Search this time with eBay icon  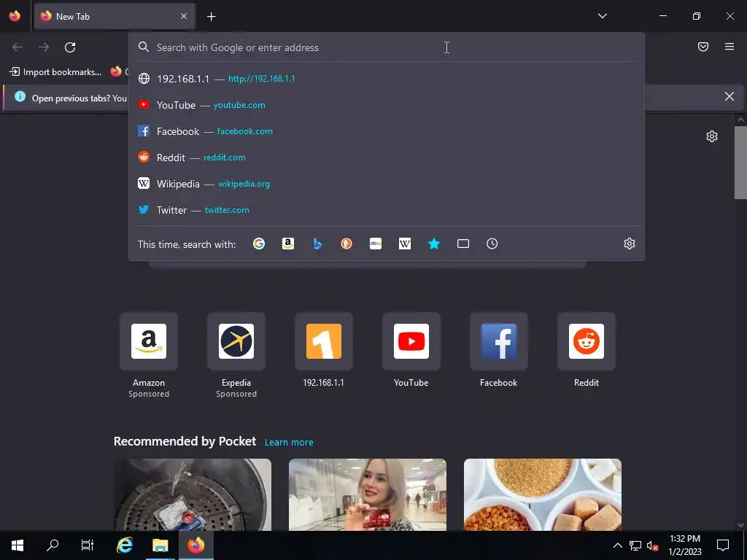coord(376,244)
